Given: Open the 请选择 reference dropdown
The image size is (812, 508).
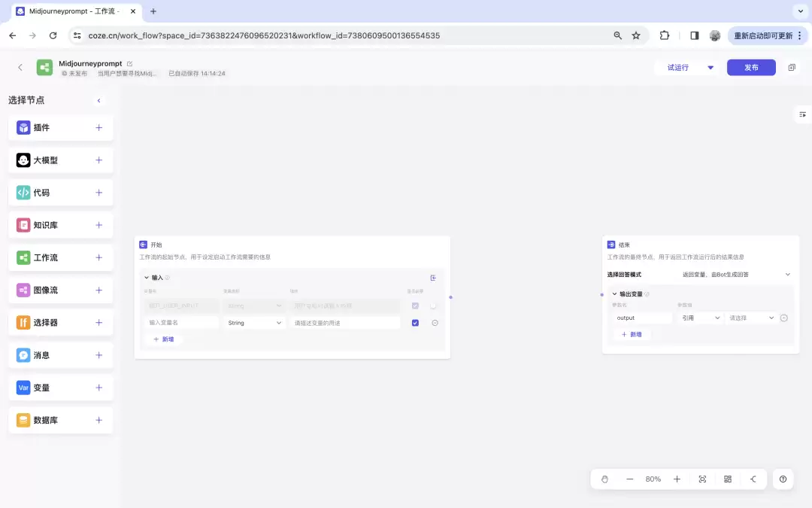Looking at the screenshot, I should pos(751,318).
